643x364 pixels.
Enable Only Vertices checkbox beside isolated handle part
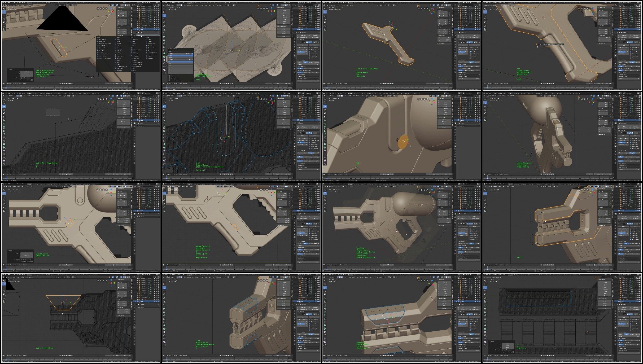470,48
